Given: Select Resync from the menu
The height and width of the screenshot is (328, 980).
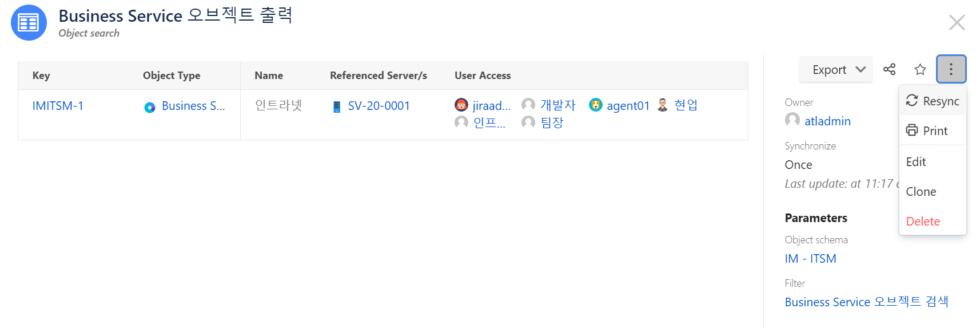Looking at the screenshot, I should 933,101.
